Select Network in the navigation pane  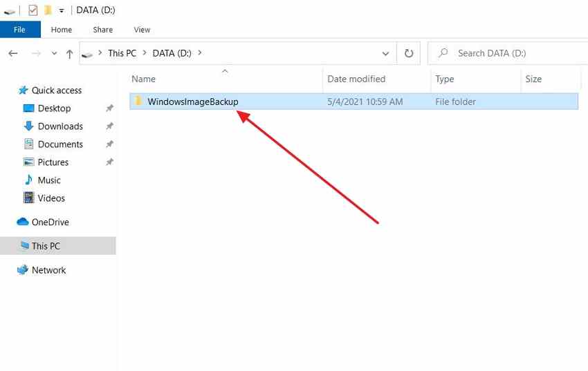click(x=48, y=270)
